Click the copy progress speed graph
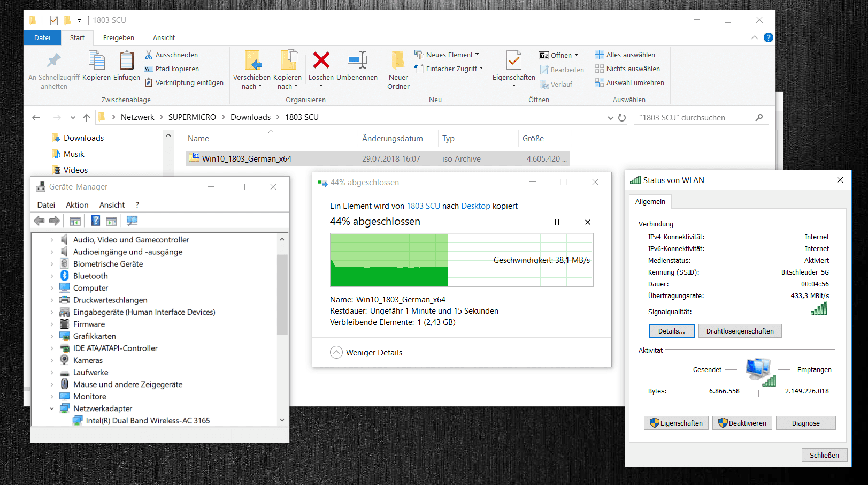The image size is (868, 485). pos(462,260)
